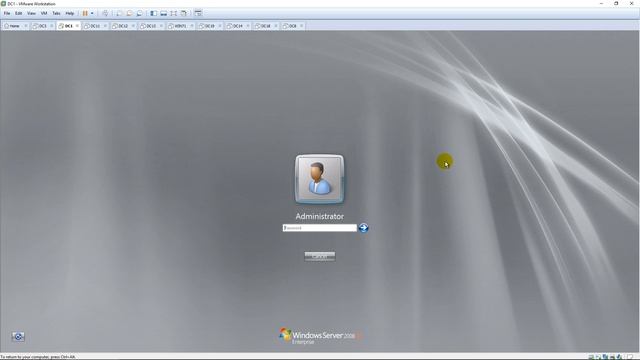Screen dimensions: 640x360
Task: Take a snapshot of this virtual machine
Action: point(119,13)
